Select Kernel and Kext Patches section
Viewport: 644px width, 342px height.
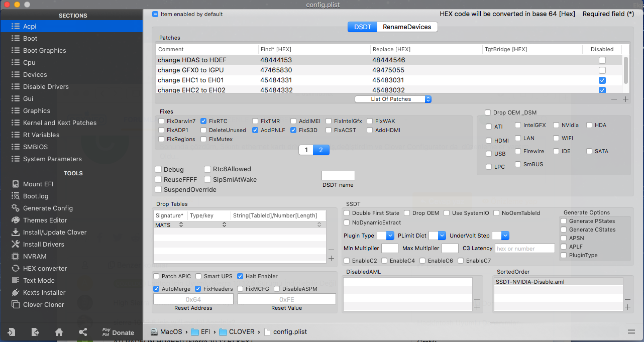pyautogui.click(x=59, y=123)
